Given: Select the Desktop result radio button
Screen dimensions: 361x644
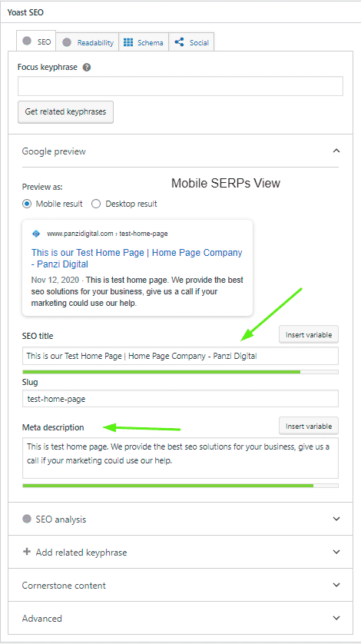Looking at the screenshot, I should (x=96, y=204).
